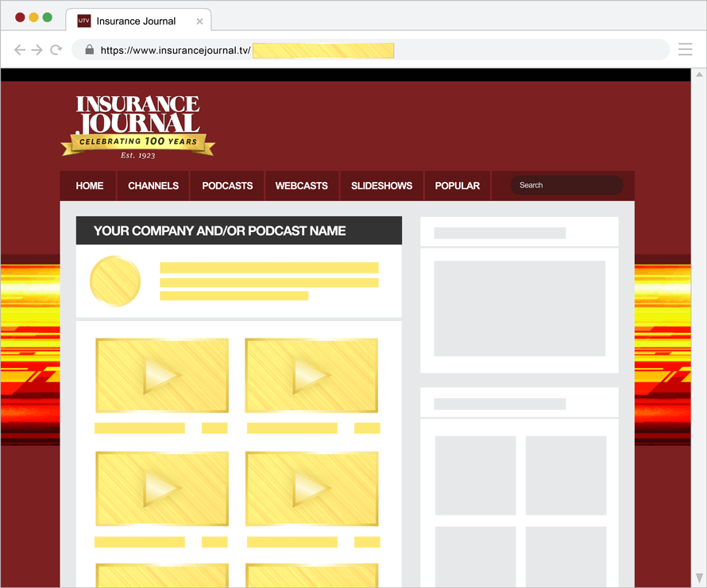The image size is (707, 588).
Task: Click into the site Search field
Action: click(566, 185)
